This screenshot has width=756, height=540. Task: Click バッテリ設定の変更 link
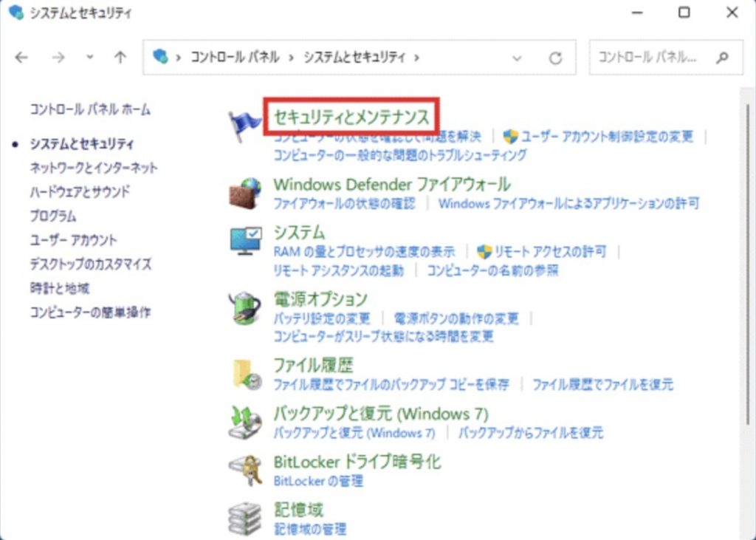[x=322, y=318]
